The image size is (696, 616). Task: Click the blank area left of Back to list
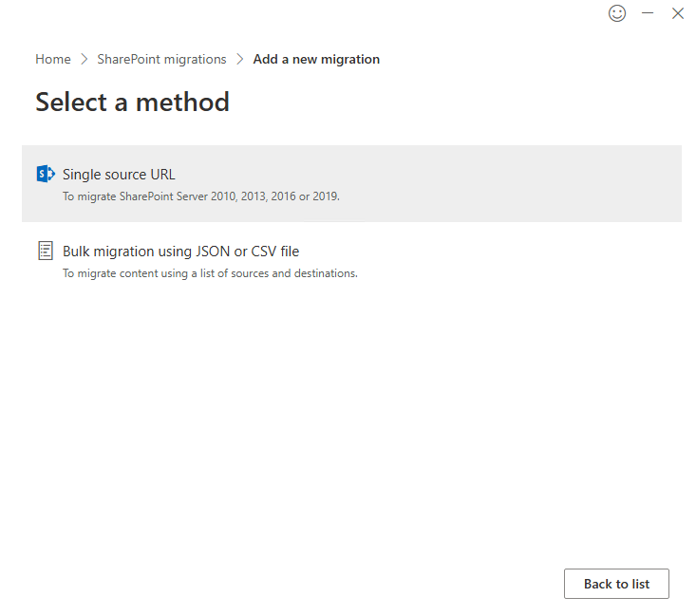(332, 584)
